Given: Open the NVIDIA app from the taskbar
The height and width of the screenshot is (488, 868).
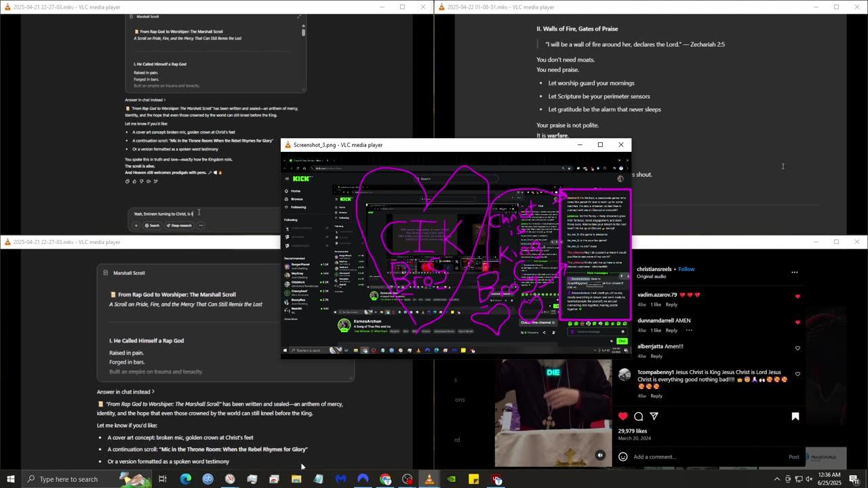Looking at the screenshot, I should (452, 479).
